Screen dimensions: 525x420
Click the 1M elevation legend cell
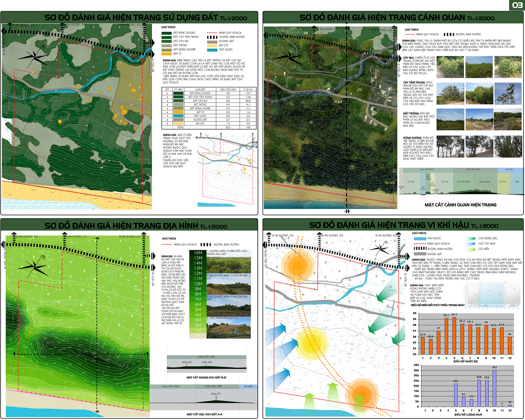198,331
